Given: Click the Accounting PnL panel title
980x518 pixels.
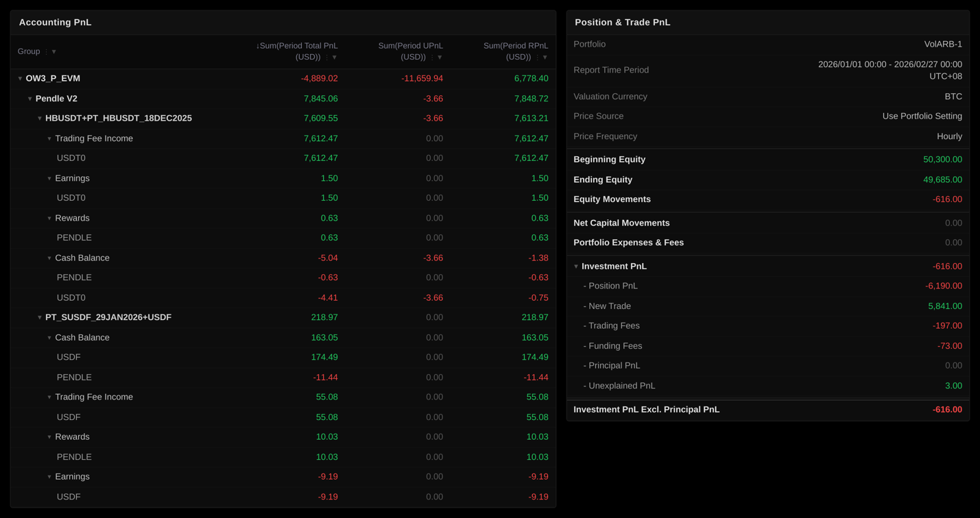Looking at the screenshot, I should pos(55,23).
